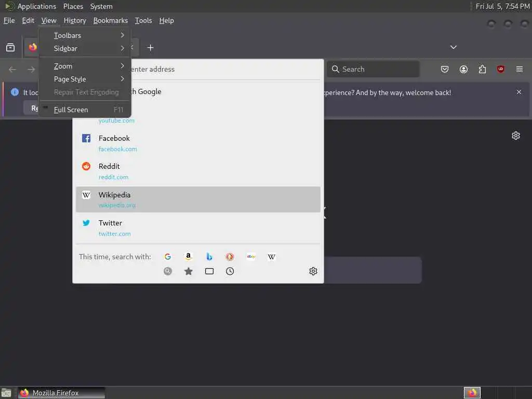
Task: Open the Save to Pocket icon
Action: pos(445,69)
